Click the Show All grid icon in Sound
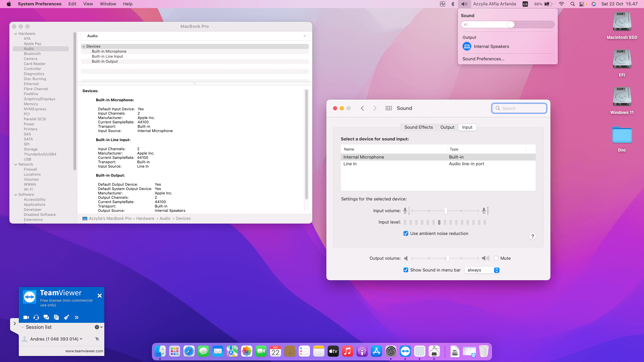 click(x=388, y=108)
